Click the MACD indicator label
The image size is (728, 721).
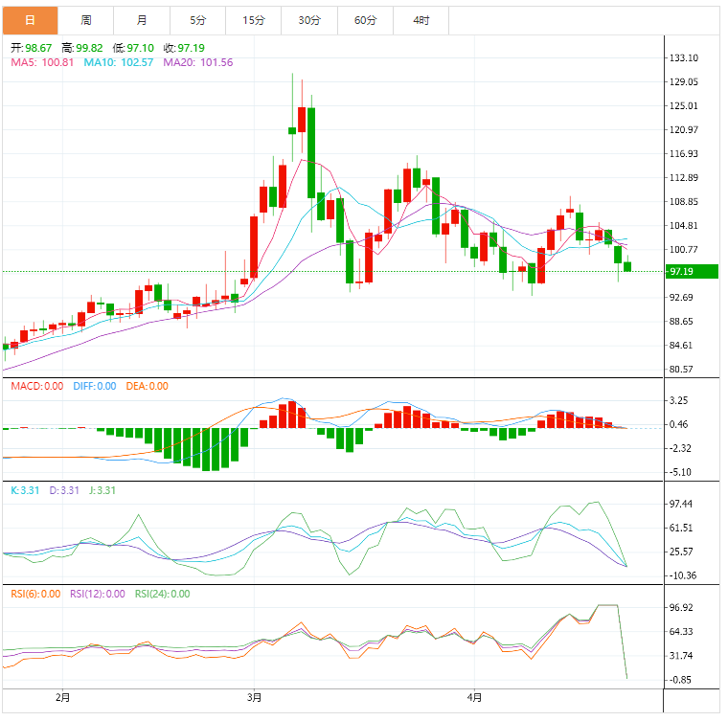pos(36,386)
